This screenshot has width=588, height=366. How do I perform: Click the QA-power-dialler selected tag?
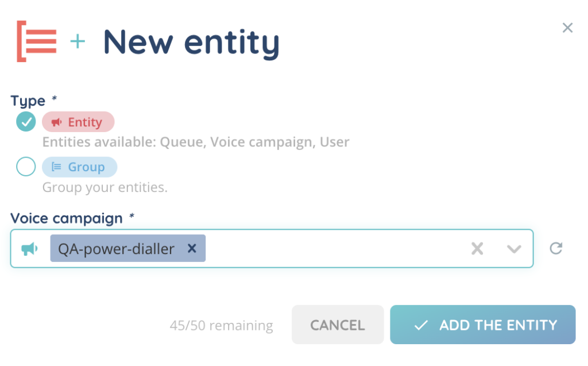click(116, 249)
